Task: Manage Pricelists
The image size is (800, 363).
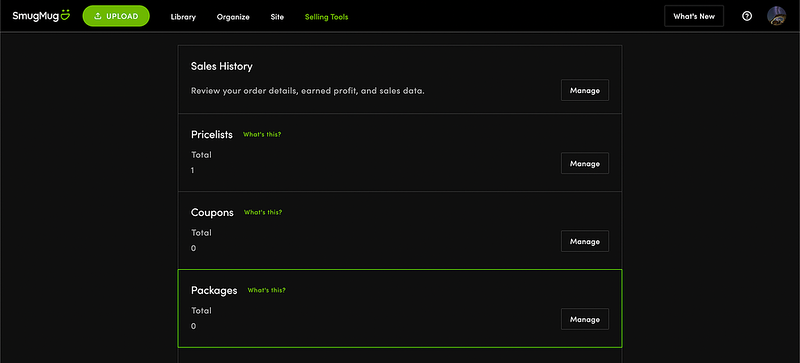Action: (585, 163)
